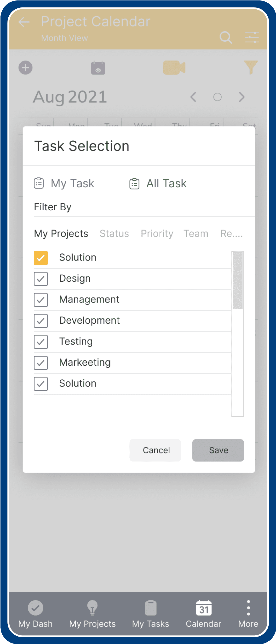Tap the back arrow in header
The height and width of the screenshot is (644, 276).
pos(24,22)
